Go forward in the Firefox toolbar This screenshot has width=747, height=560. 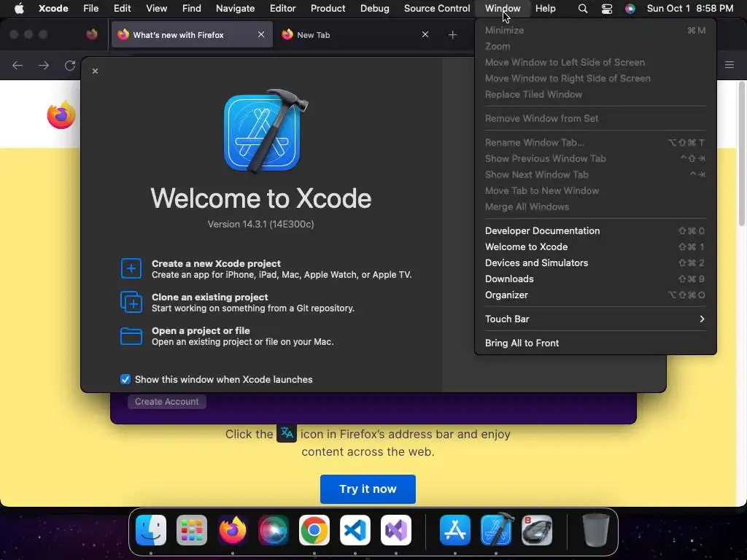[x=44, y=65]
